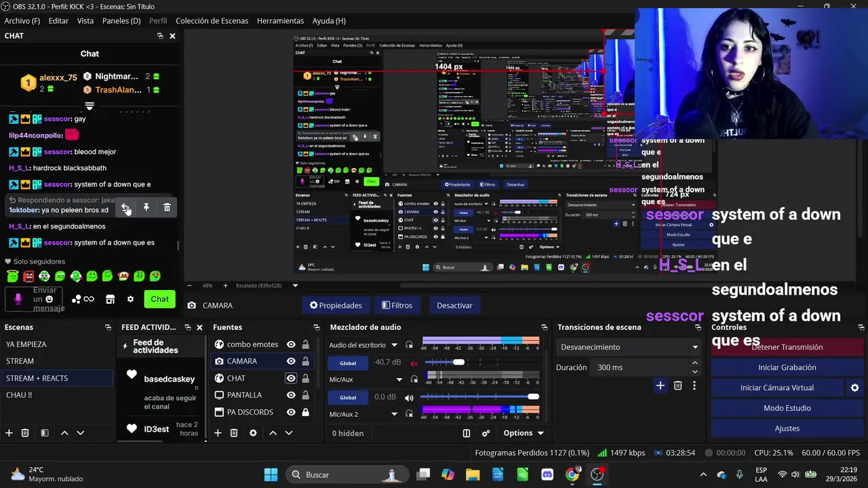
Task: Open Audio del escritorio track dropdown arrow
Action: (394, 345)
